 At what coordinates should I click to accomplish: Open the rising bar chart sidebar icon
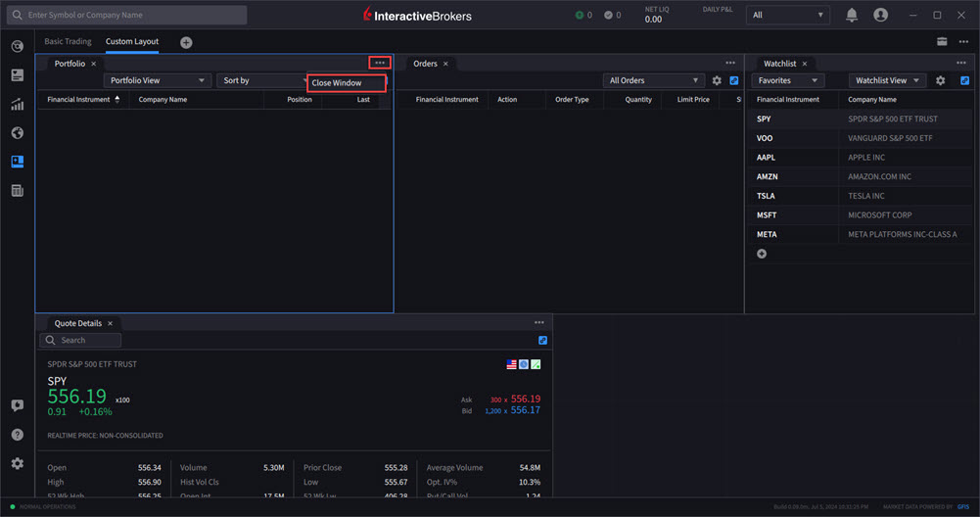[x=18, y=105]
